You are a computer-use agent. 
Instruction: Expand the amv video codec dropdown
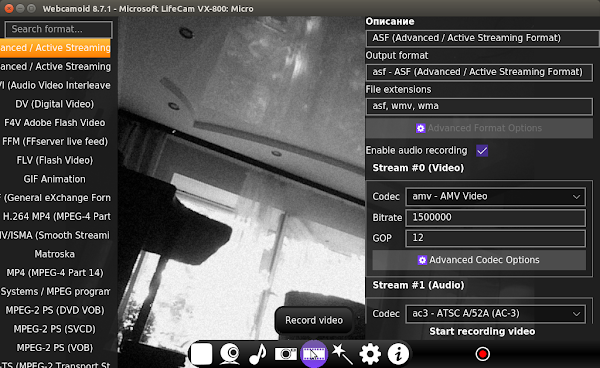click(x=495, y=197)
